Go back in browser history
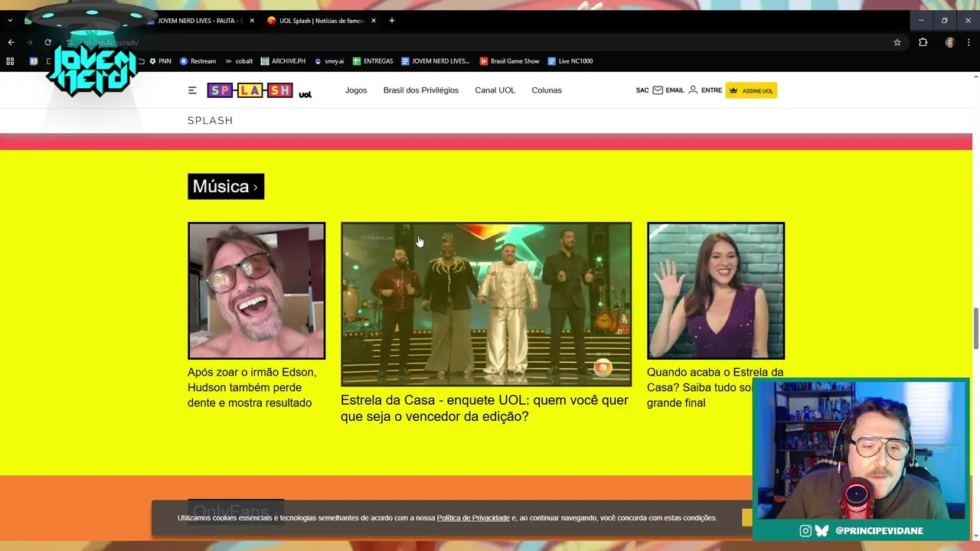980x551 pixels. 11,42
